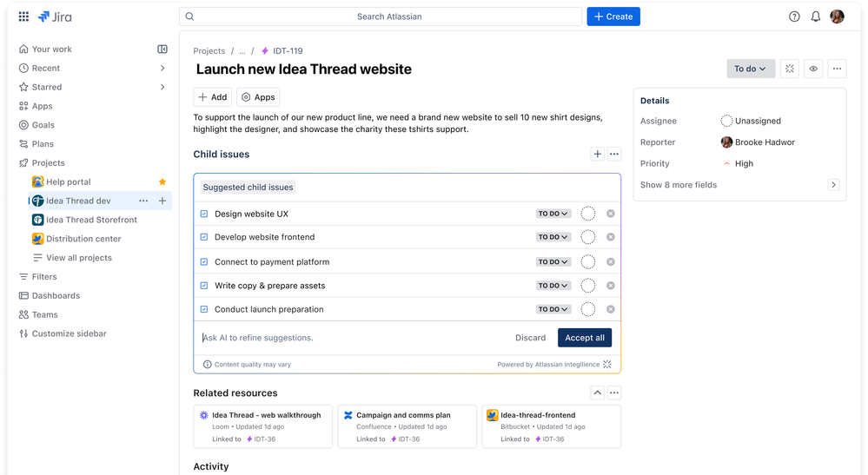Screen dimensions: 868x475
Task: Click the star next to Help portal
Action: pyautogui.click(x=162, y=182)
